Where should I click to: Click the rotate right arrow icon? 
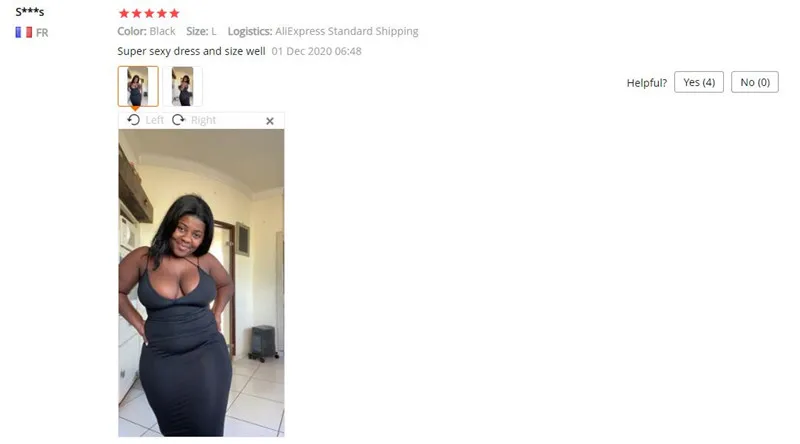pos(178,120)
